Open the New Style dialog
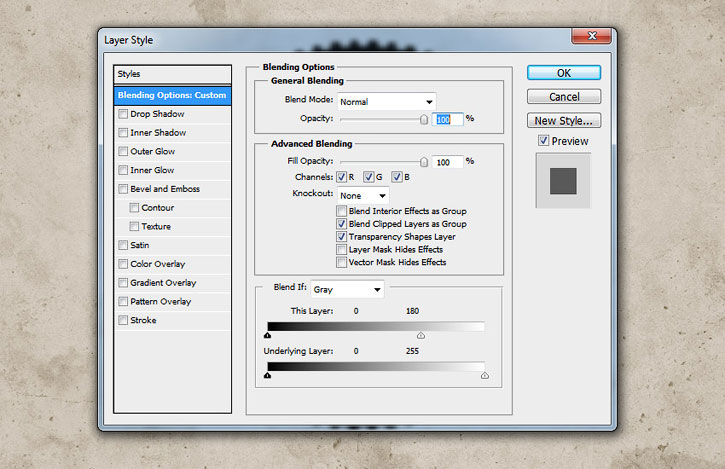Image resolution: width=725 pixels, height=469 pixels. point(564,121)
